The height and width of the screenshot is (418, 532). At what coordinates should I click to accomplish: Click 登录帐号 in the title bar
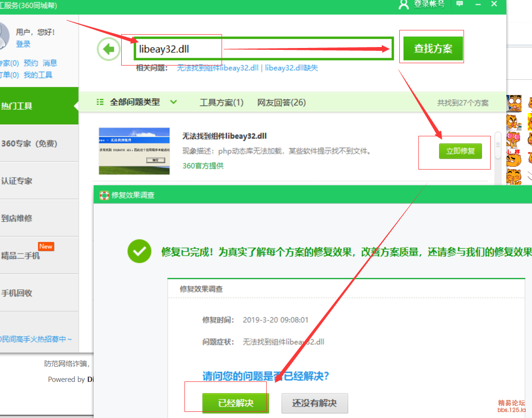[429, 4]
